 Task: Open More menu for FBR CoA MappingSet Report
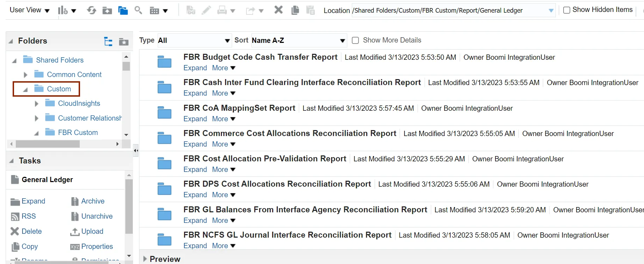(x=223, y=119)
